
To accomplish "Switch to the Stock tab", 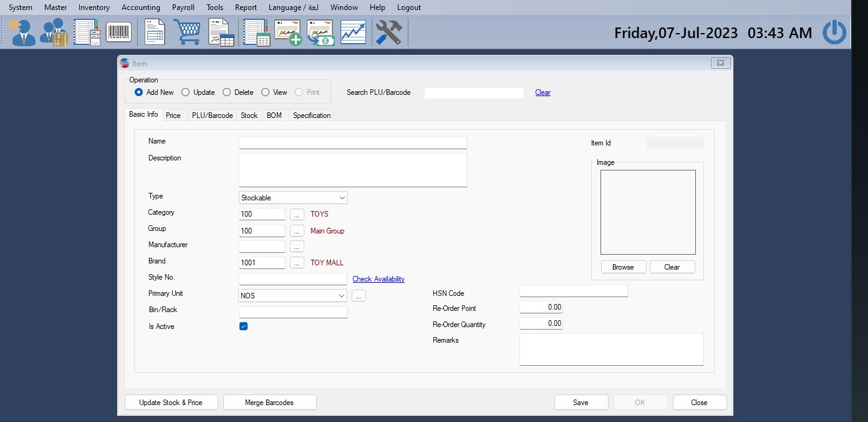I will click(x=249, y=115).
